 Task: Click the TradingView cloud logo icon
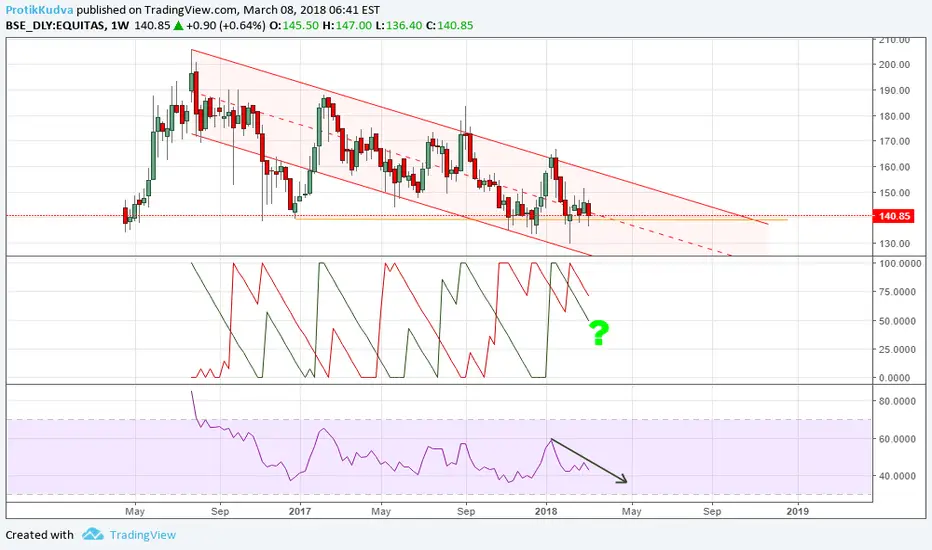[x=93, y=534]
